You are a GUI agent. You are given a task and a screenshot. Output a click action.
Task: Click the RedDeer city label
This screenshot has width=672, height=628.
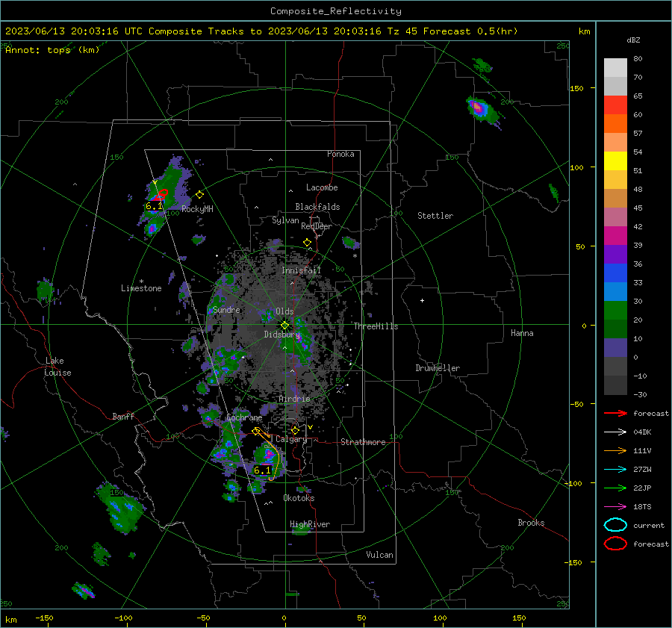tap(317, 226)
